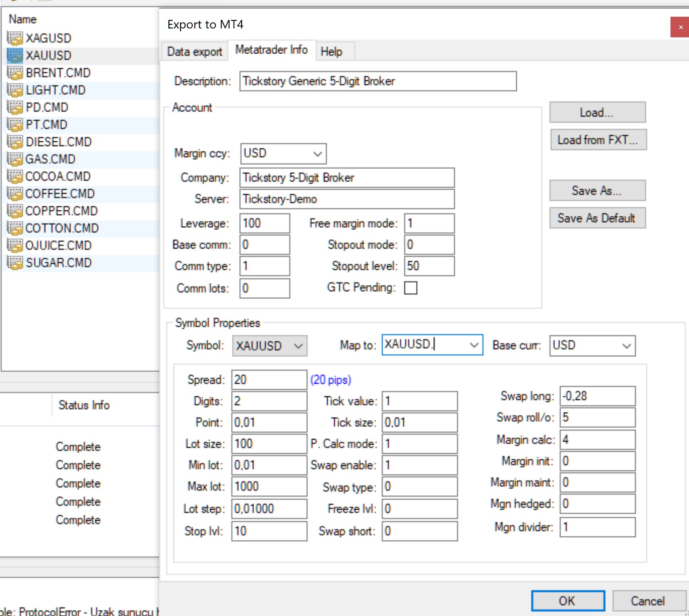Click the Leverage input field
Viewport: 689px width, 616px height.
click(x=265, y=223)
